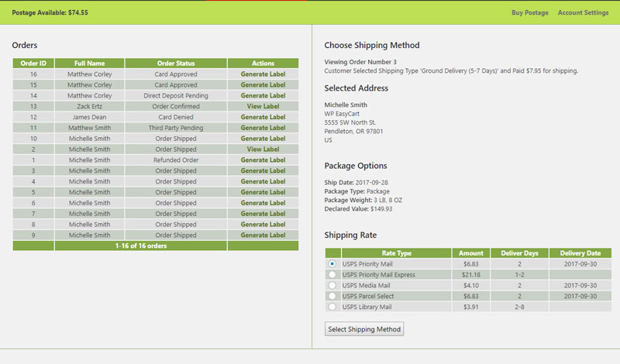Click the $3.91 amount cell
Image resolution: width=620 pixels, height=364 pixels.
(471, 306)
